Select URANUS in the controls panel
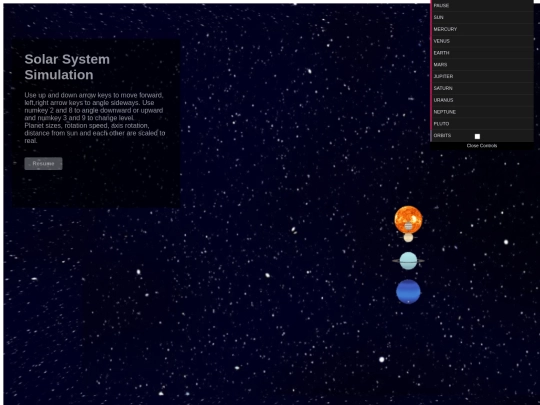540x405 pixels. (482, 100)
